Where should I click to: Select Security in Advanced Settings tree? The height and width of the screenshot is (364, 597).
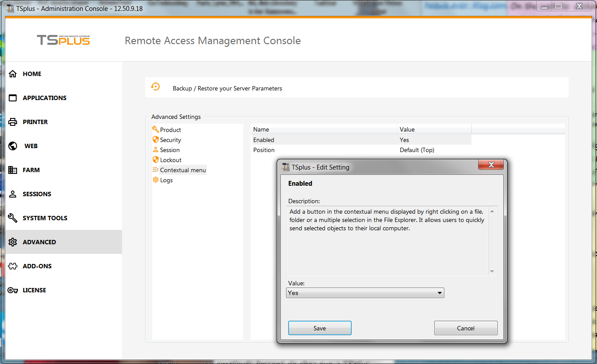coord(170,140)
